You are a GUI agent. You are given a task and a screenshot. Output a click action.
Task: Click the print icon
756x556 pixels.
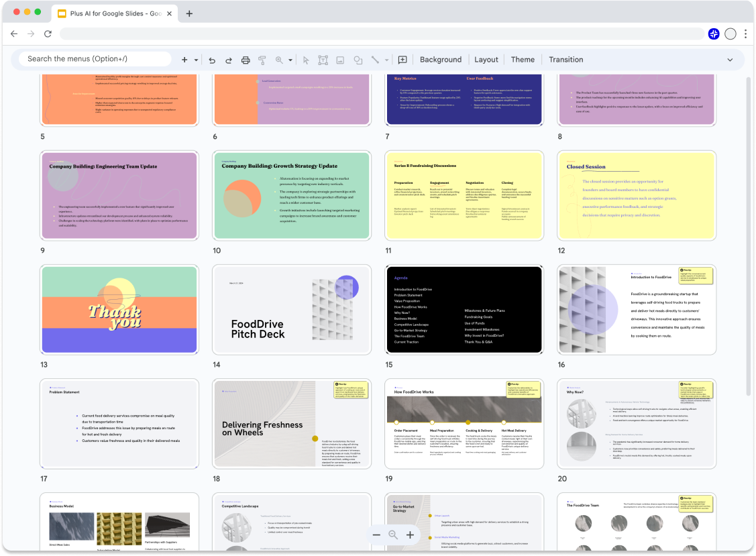point(246,60)
